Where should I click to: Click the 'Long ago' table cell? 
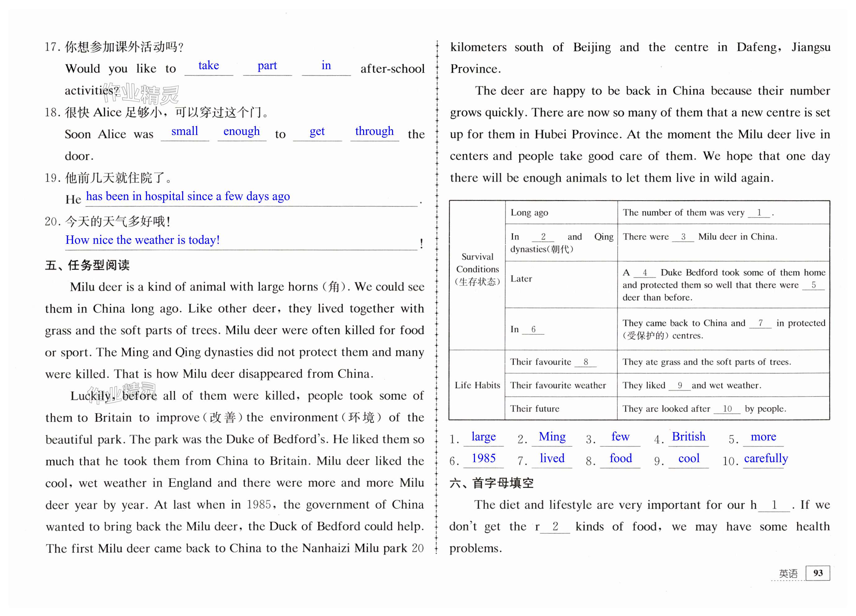pyautogui.click(x=529, y=213)
